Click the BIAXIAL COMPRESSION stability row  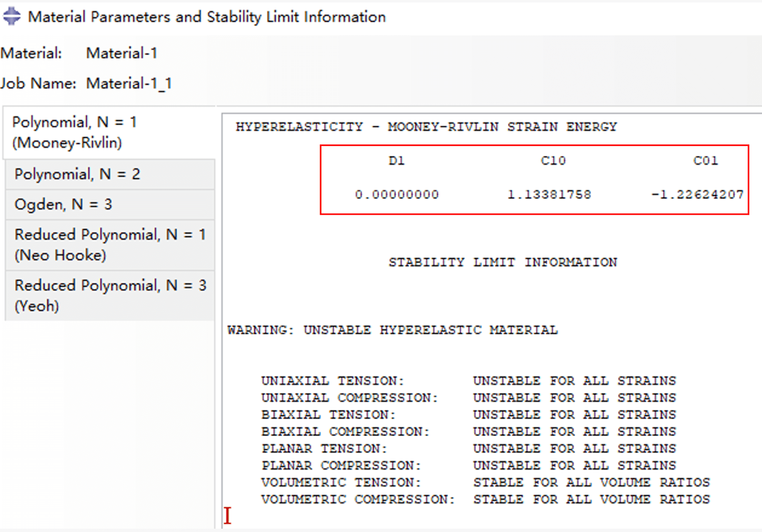468,432
